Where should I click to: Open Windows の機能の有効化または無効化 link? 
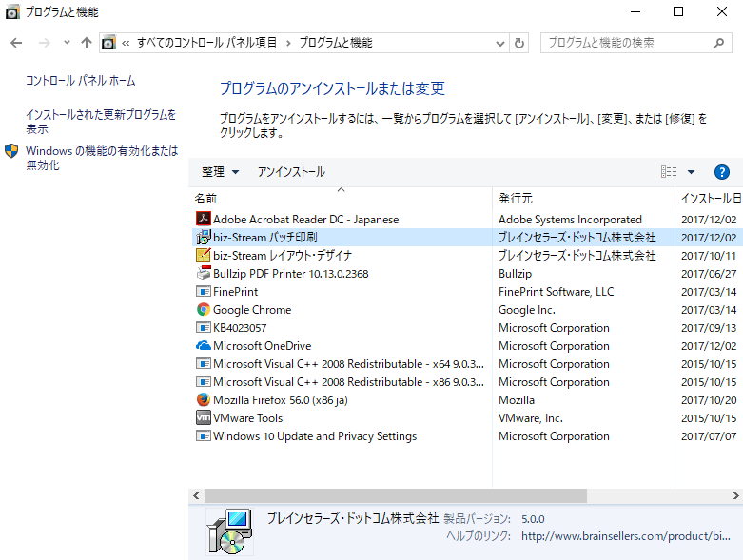[102, 158]
